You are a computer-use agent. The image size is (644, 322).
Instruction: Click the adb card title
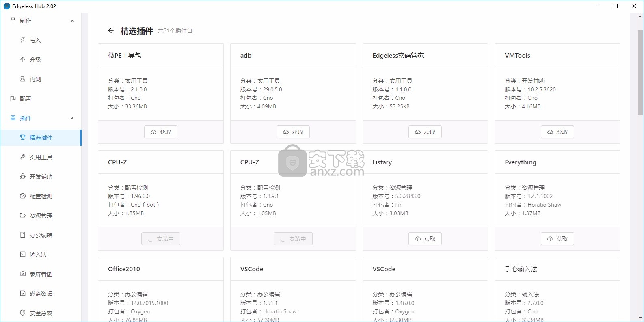pos(246,55)
